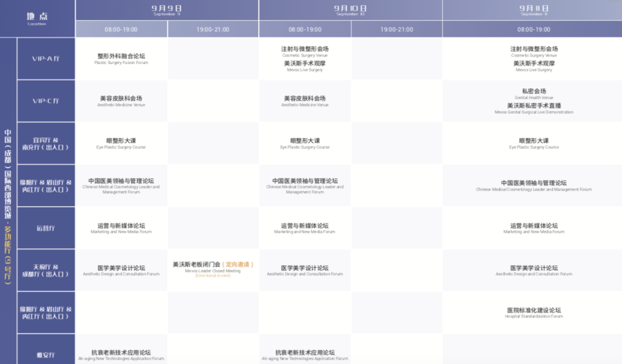The height and width of the screenshot is (364, 622).
Task: Select the 天府厅 & 成都厅 row label
Action: click(x=46, y=271)
